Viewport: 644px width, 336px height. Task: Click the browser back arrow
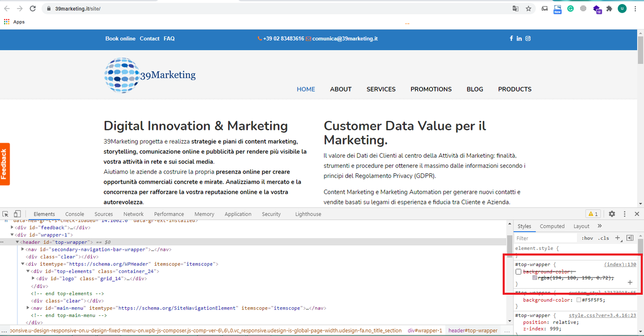(x=7, y=9)
